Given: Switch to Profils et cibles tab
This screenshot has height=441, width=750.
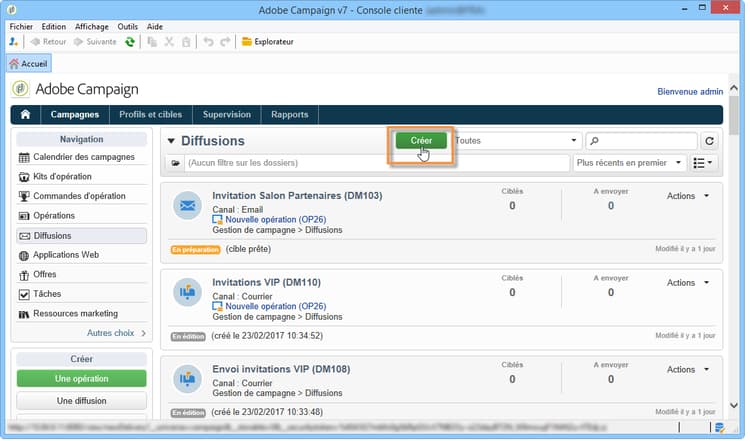Looking at the screenshot, I should pyautogui.click(x=151, y=114).
